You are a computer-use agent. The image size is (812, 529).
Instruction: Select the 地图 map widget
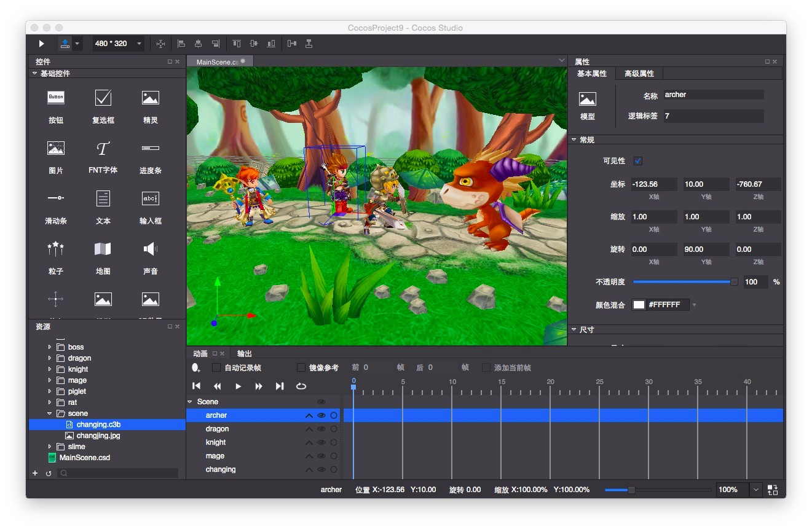click(103, 257)
